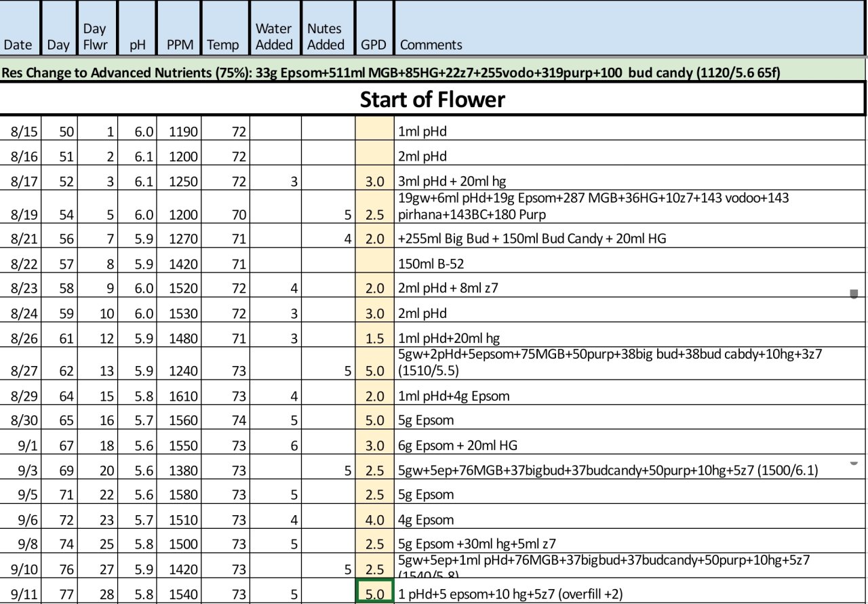
Task: Select temp value 74 in 8/30 row
Action: pyautogui.click(x=226, y=421)
